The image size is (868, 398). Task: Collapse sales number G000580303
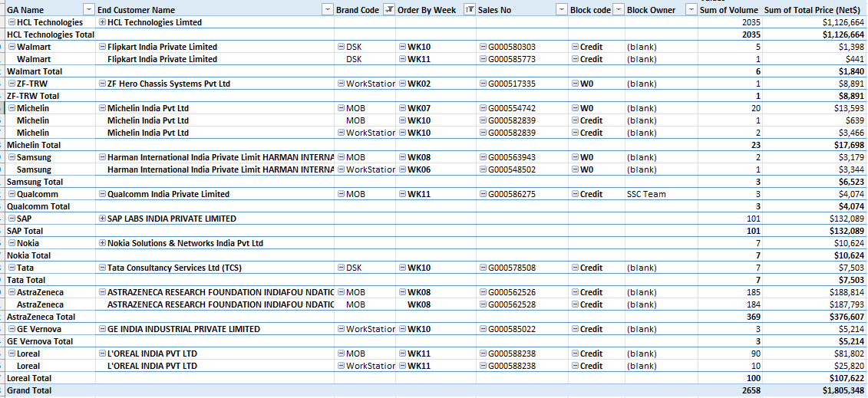click(x=483, y=47)
